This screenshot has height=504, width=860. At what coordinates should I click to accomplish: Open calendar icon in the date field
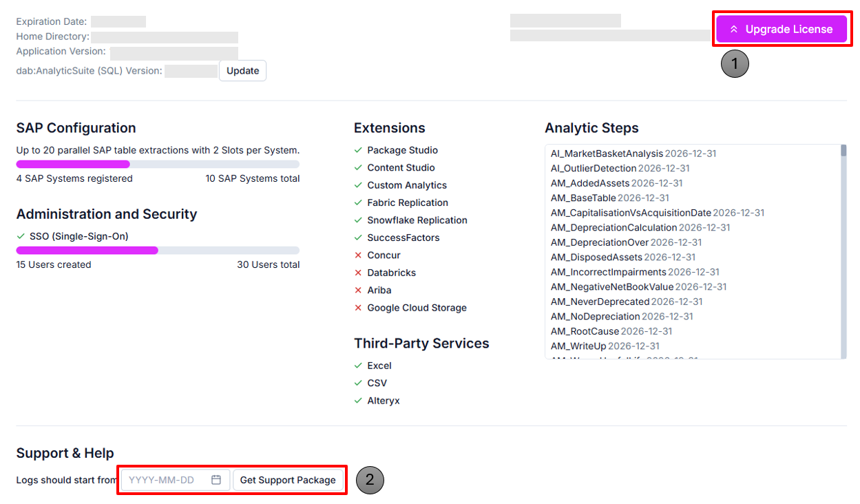pyautogui.click(x=216, y=480)
